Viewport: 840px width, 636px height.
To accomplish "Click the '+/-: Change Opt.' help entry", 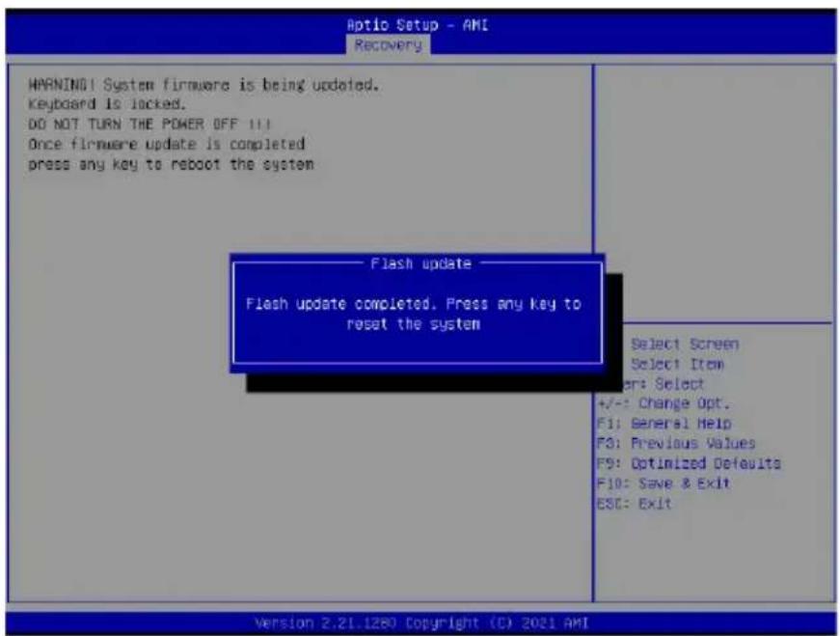I will [664, 403].
